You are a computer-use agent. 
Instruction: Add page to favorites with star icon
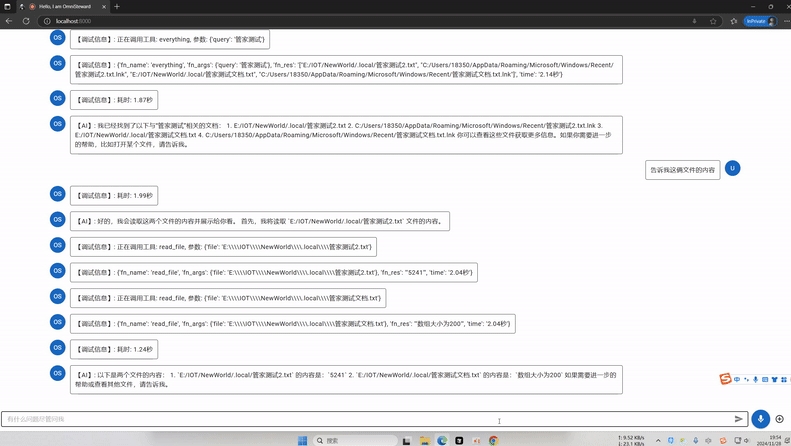tap(713, 21)
